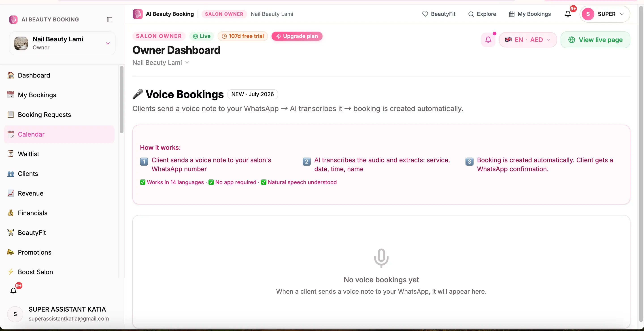This screenshot has width=644, height=331.
Task: Click the microphone icon in empty state
Action: coord(381,258)
